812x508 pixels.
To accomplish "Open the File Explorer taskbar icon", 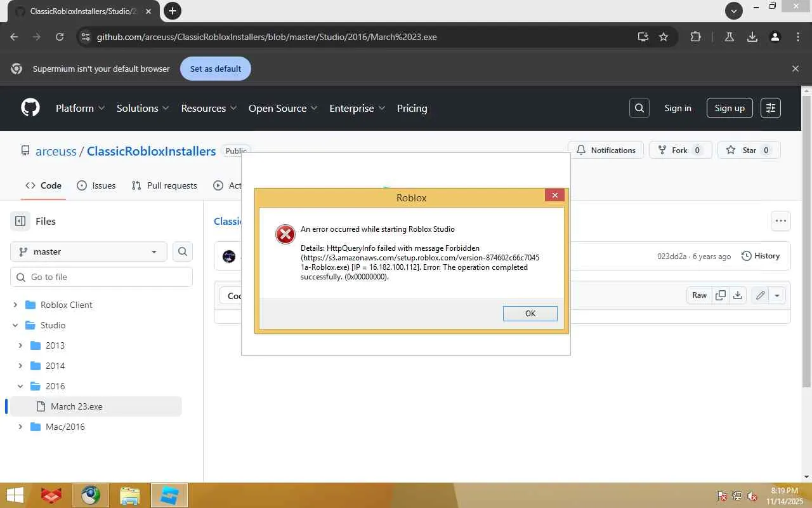I will pyautogui.click(x=129, y=495).
